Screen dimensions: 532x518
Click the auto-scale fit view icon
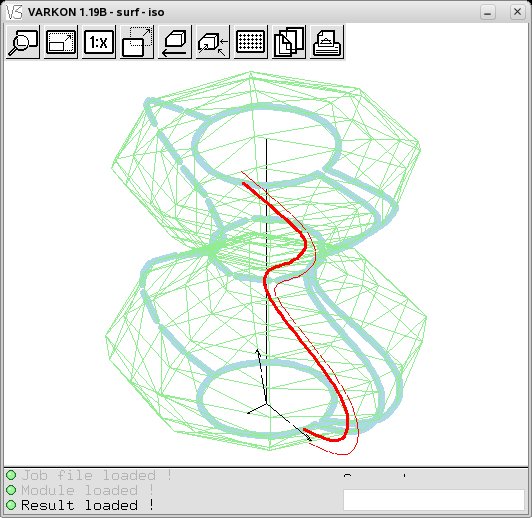click(x=61, y=42)
